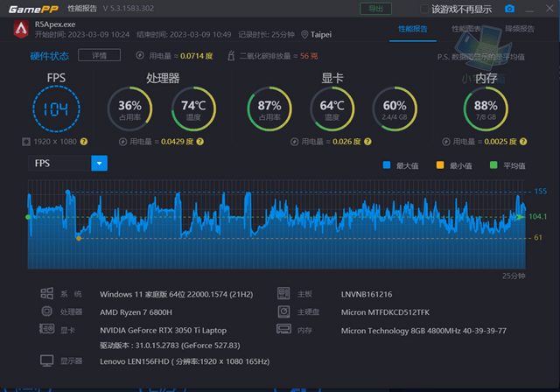Click the hard disk icon in the specs list
Viewport: 560px width, 392px height.
point(283,311)
